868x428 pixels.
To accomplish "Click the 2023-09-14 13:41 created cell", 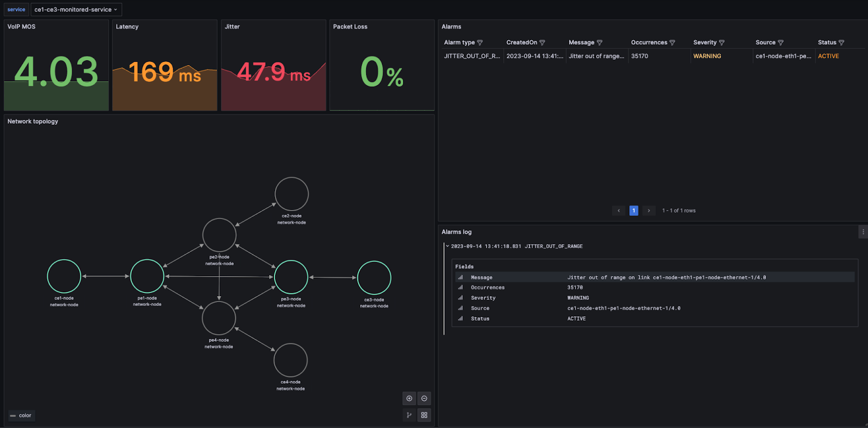I will click(535, 56).
